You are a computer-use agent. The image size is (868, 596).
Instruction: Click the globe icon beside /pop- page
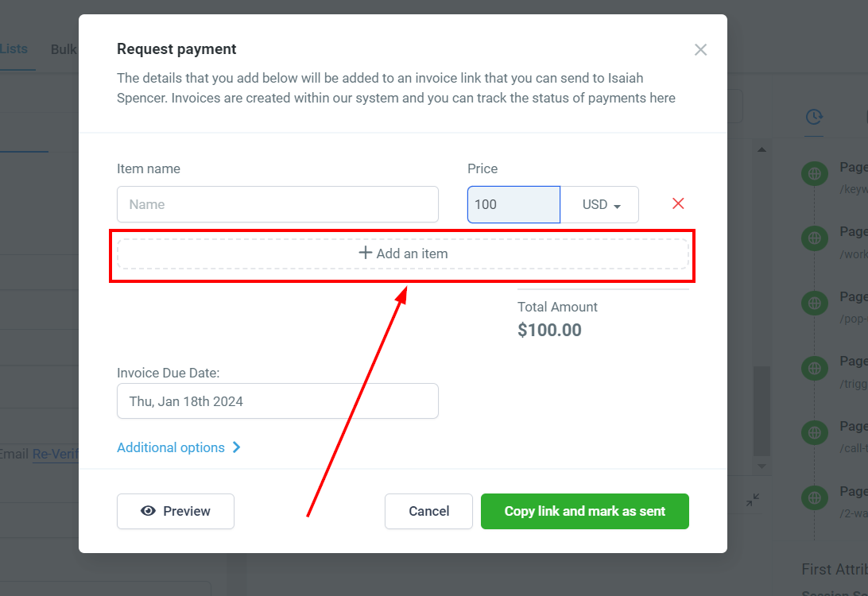[814, 304]
